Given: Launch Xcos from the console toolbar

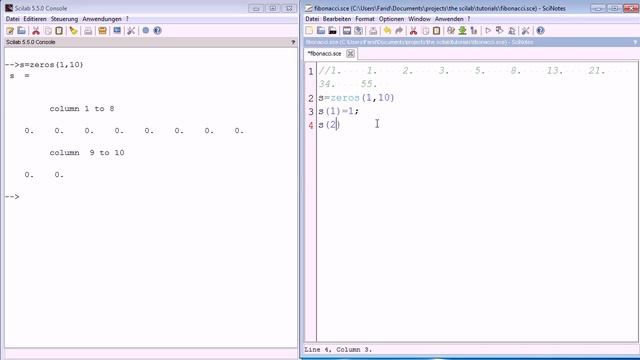Looking at the screenshot, I should pos(117,31).
